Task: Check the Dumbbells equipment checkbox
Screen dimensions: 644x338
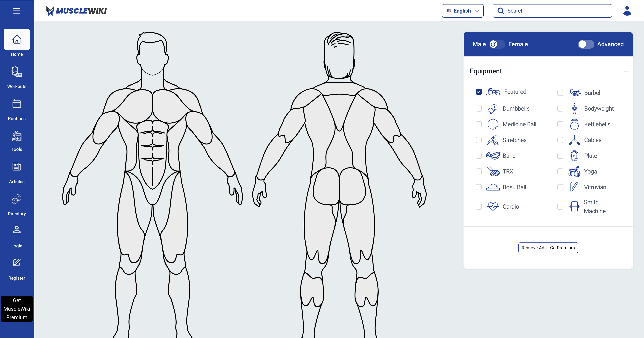Action: tap(478, 109)
